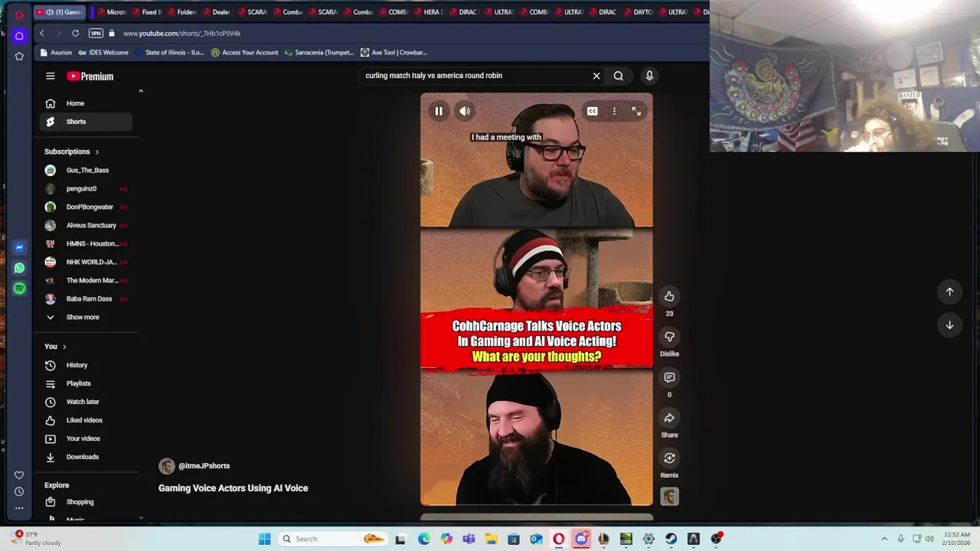Expand subscriptions list with Show more
Image resolution: width=980 pixels, height=551 pixels.
point(86,317)
